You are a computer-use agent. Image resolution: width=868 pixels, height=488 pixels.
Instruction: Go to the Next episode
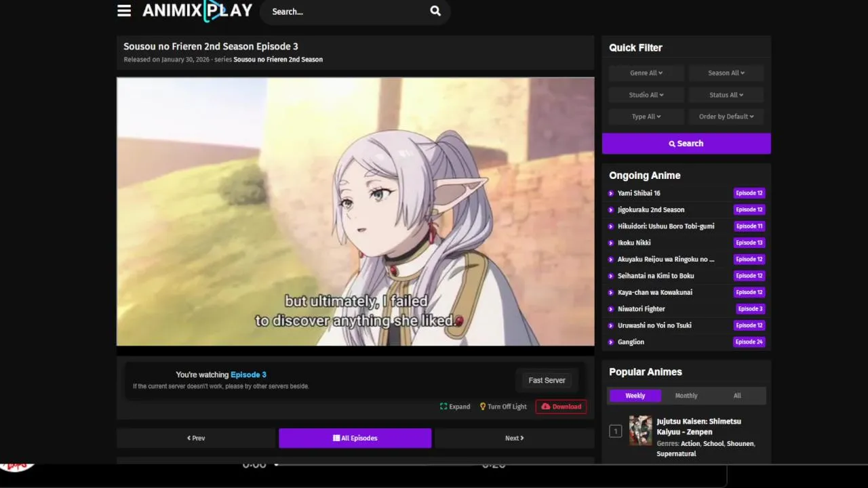514,439
